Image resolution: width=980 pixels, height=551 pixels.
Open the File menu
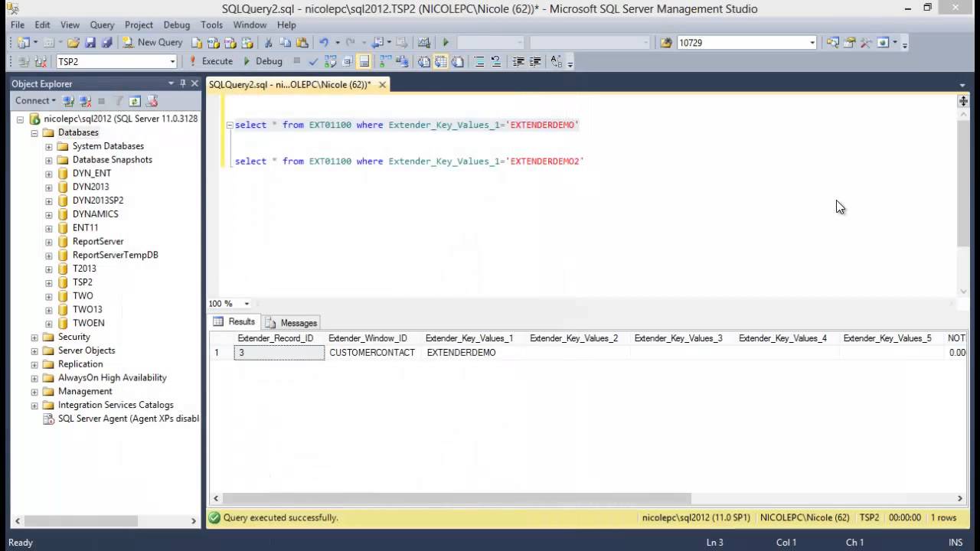(x=18, y=24)
